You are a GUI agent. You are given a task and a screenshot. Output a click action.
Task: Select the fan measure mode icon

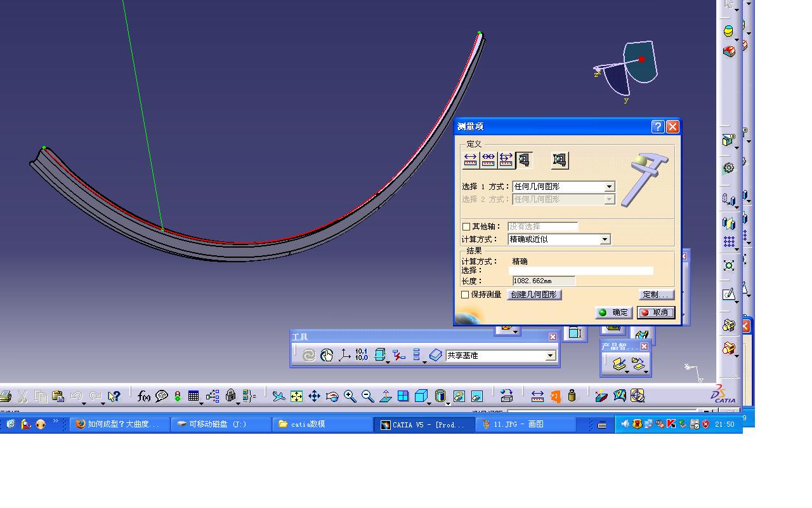point(506,160)
